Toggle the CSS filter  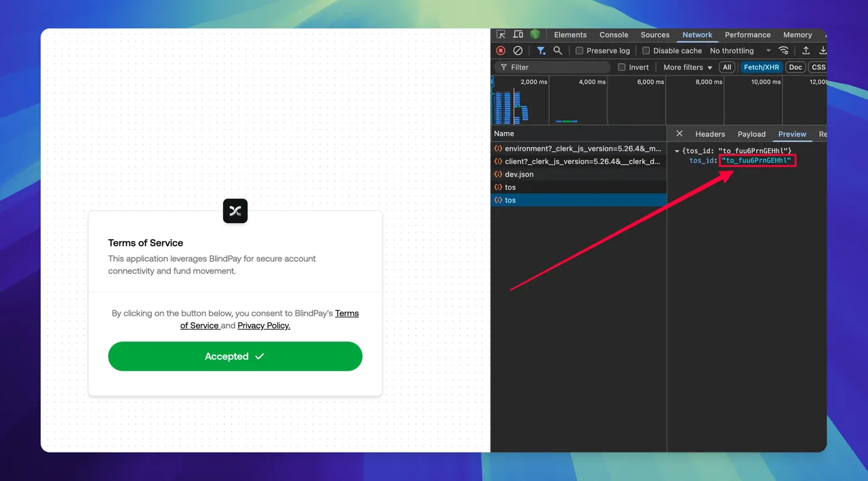[x=818, y=67]
